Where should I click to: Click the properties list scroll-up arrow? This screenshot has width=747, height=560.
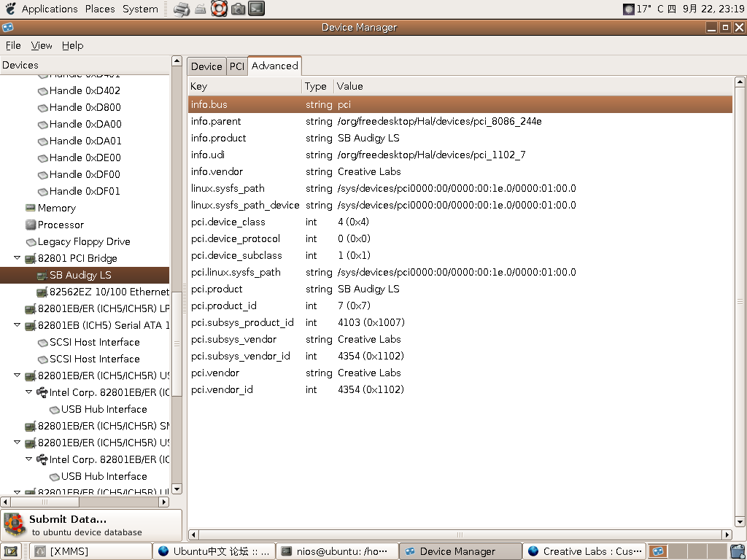tap(740, 82)
